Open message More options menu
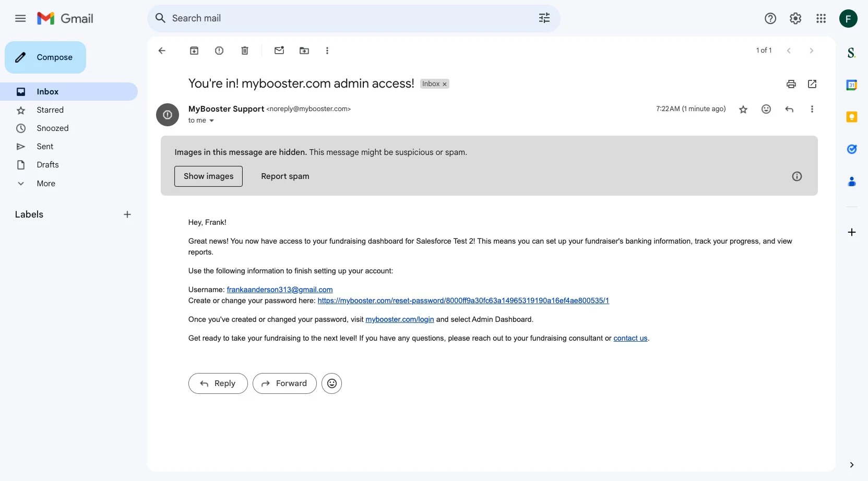The height and width of the screenshot is (481, 868). pos(812,109)
